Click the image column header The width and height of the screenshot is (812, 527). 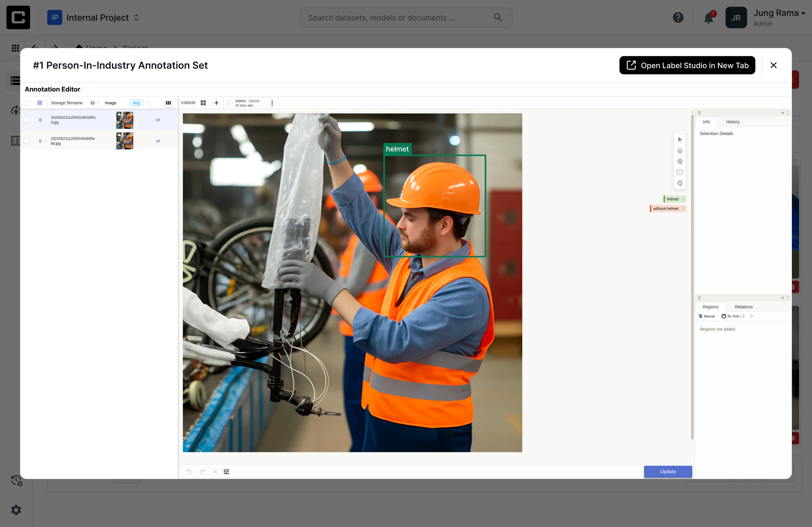point(111,103)
